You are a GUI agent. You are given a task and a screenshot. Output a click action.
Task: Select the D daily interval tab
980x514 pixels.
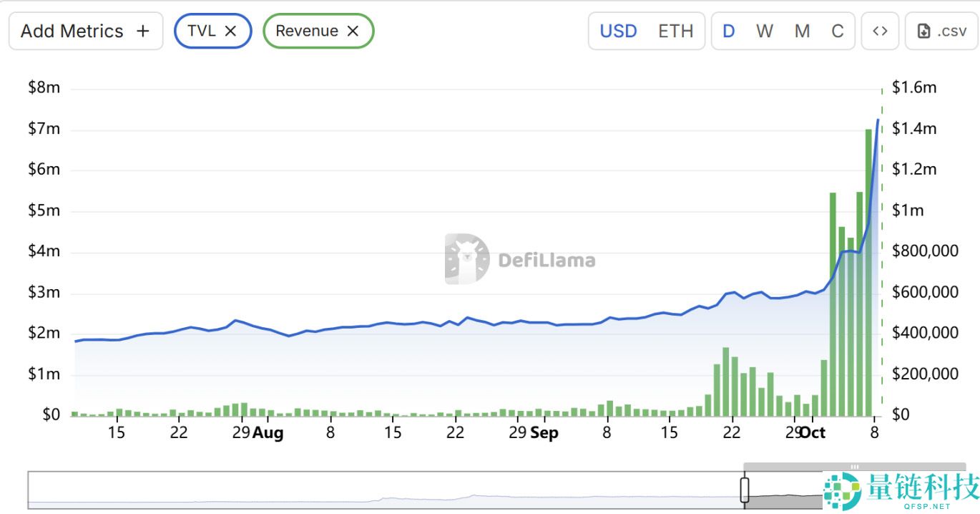coord(729,31)
